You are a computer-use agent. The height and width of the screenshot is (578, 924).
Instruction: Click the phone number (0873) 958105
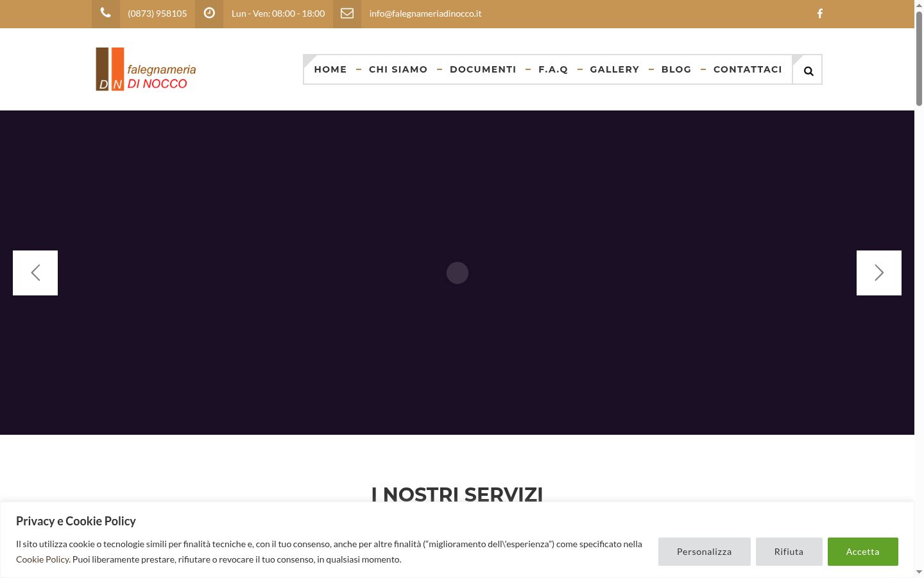point(157,13)
